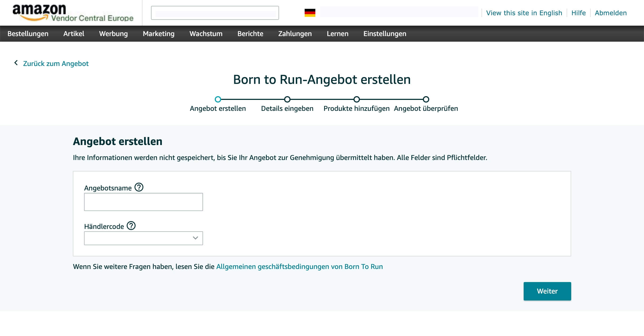Viewport: 644px width, 336px height.
Task: Open the Wachstum menu
Action: (x=206, y=34)
